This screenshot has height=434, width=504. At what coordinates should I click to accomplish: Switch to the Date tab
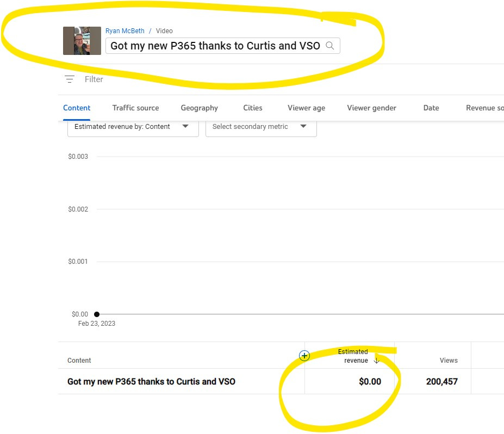click(431, 108)
